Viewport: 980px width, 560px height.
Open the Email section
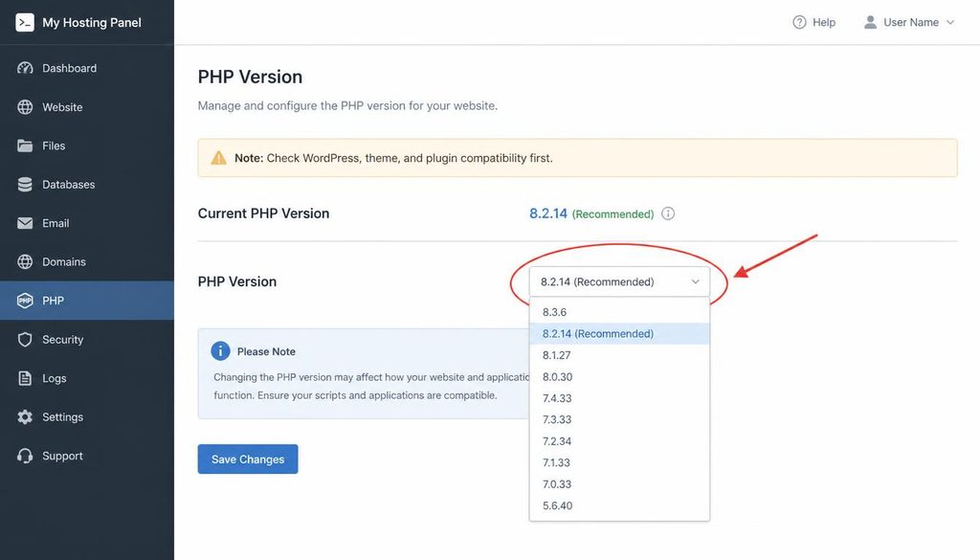(87, 223)
